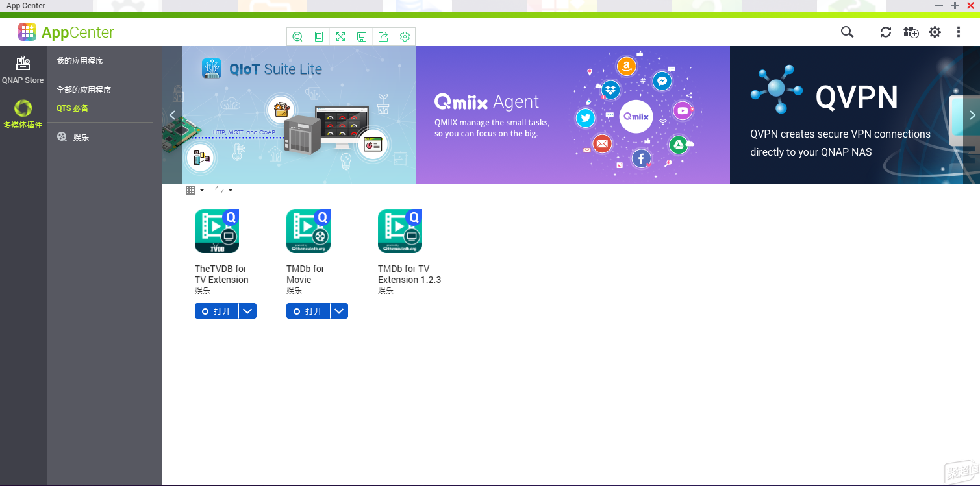Open the TMDb for TV Extension app icon

[400, 231]
